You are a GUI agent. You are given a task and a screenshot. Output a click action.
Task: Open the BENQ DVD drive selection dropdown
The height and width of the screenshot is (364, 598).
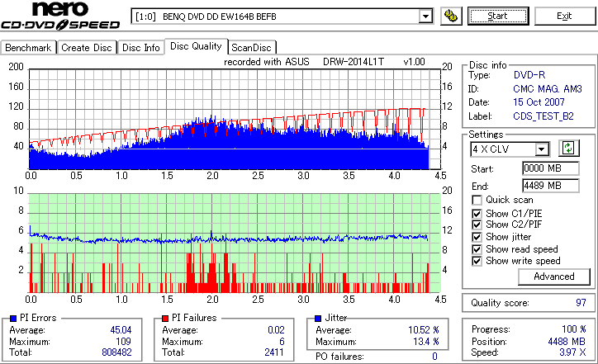[x=425, y=17]
